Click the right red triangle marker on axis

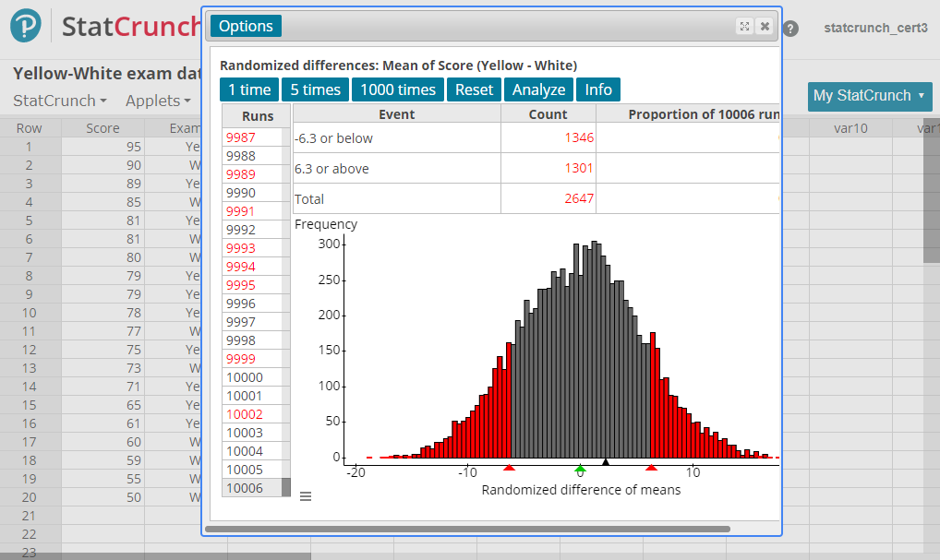[x=651, y=469]
